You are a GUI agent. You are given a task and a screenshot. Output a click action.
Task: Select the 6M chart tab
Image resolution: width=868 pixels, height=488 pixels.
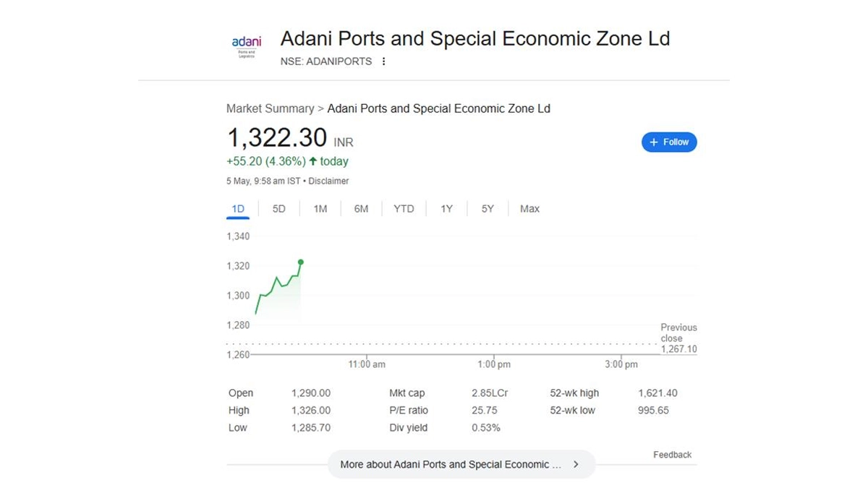(361, 209)
